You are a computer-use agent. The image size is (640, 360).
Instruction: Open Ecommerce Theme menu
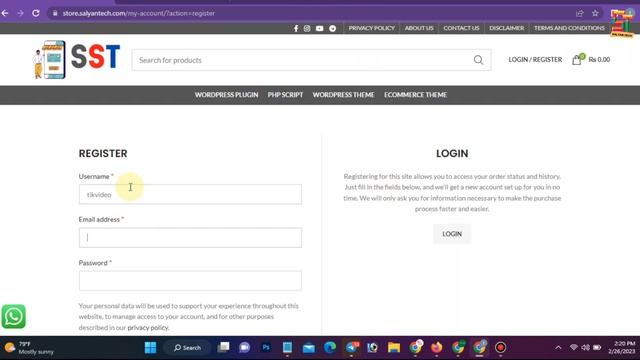416,95
